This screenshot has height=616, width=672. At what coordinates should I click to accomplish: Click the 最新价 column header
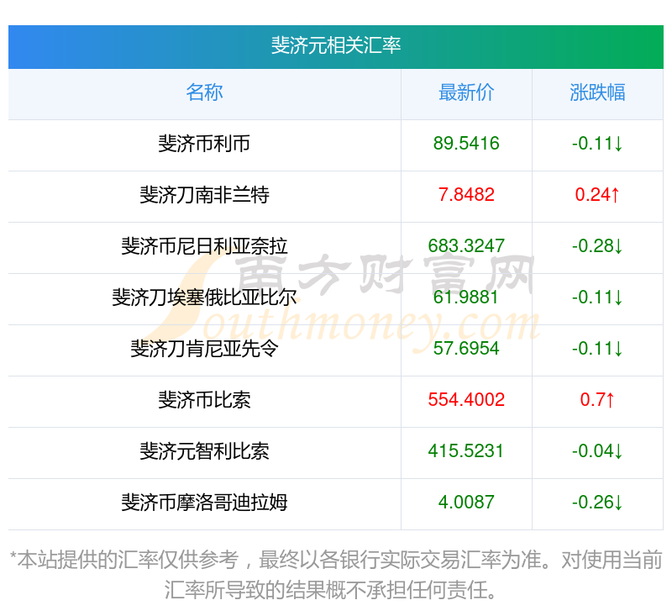[466, 92]
